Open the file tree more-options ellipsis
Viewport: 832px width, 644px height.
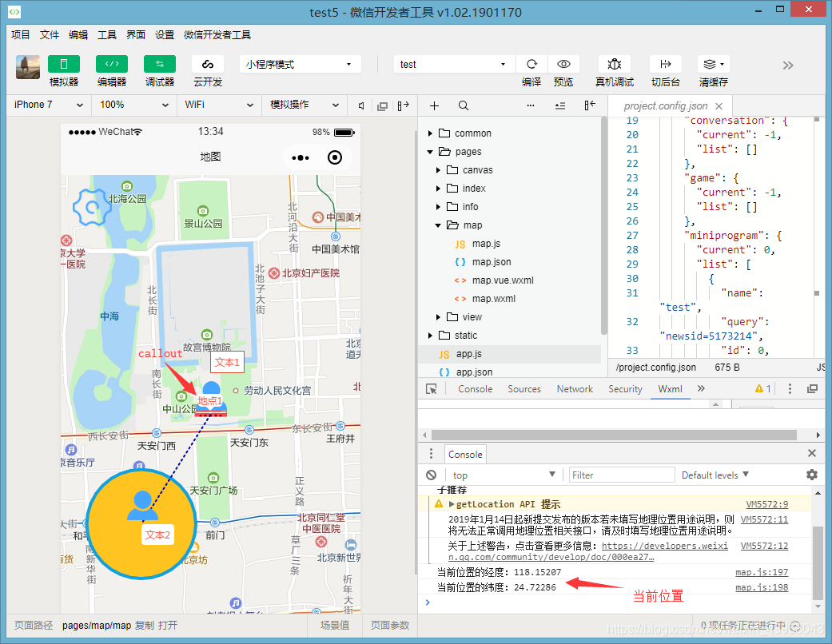[x=530, y=105]
